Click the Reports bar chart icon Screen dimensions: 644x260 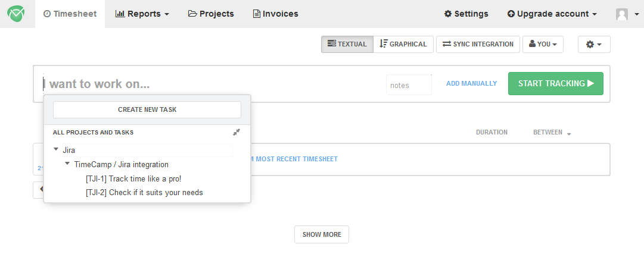pos(120,14)
